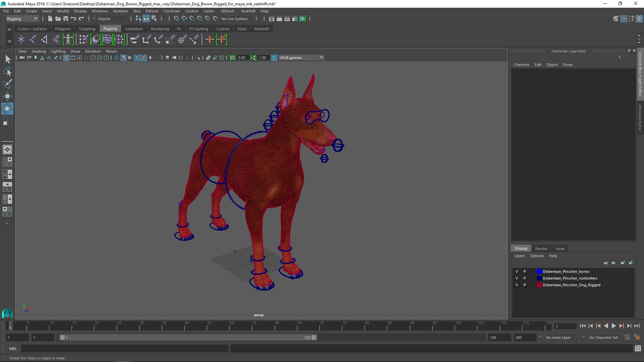
Task: Click the Locator shelf icon
Action: 21,40
